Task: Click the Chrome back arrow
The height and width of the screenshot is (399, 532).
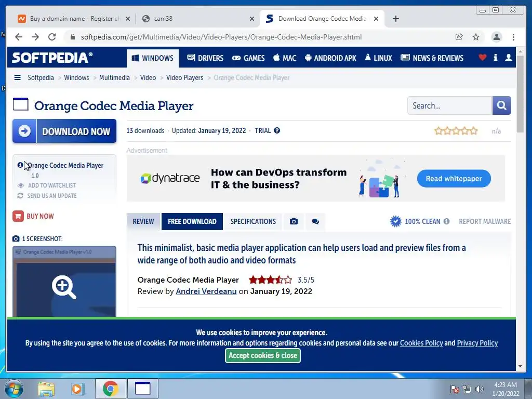Action: coord(19,37)
